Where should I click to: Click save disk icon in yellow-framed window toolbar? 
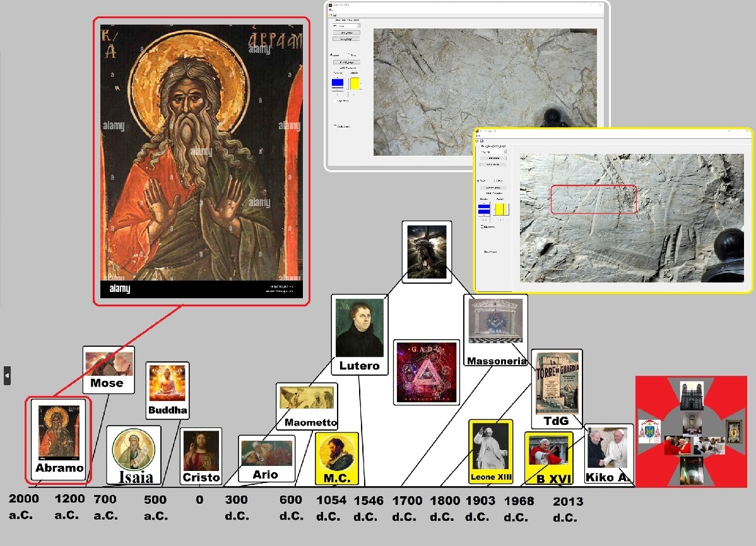click(x=481, y=141)
